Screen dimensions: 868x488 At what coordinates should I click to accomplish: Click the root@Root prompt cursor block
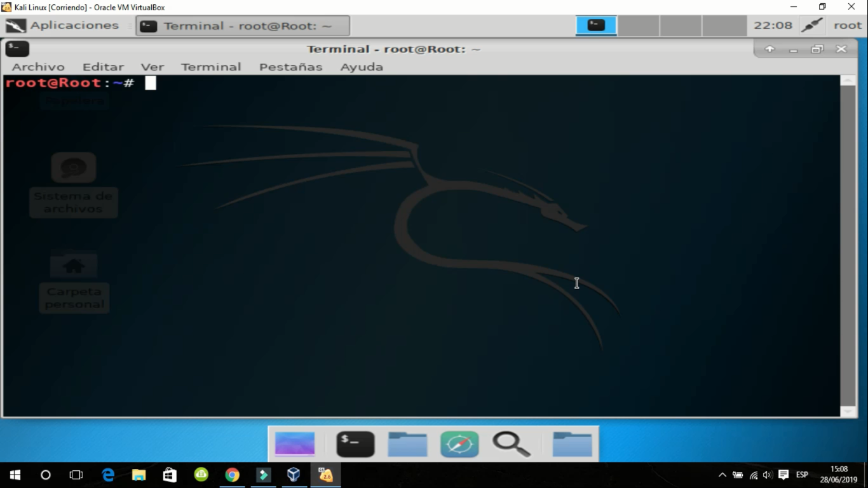(x=151, y=83)
